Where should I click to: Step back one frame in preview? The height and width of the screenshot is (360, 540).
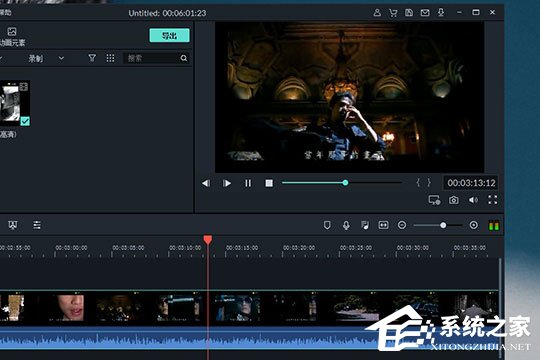click(206, 183)
